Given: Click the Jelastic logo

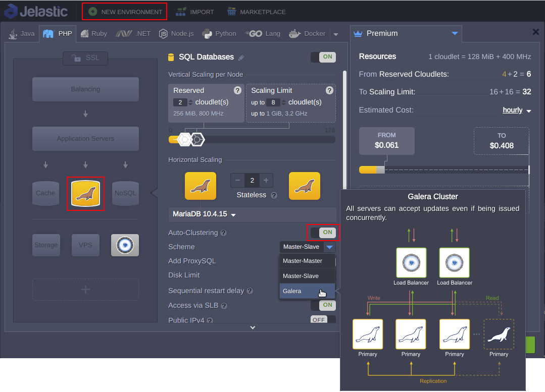Looking at the screenshot, I should (x=36, y=11).
